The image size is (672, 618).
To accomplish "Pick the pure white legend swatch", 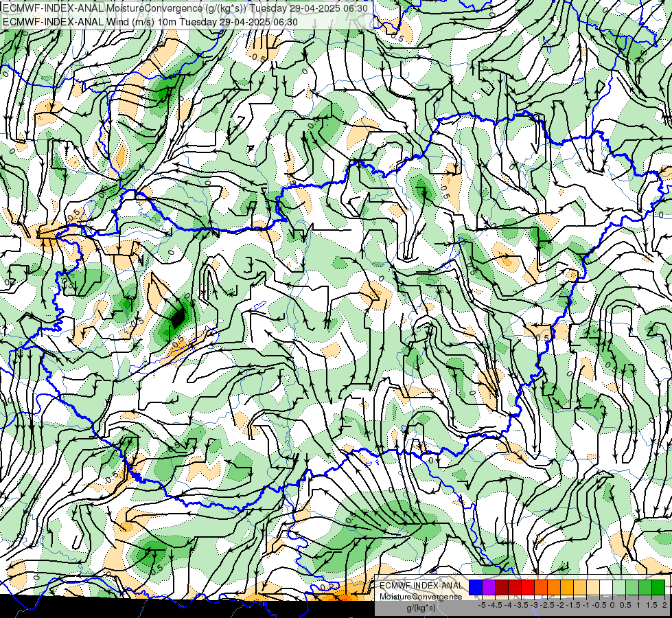I will [606, 587].
